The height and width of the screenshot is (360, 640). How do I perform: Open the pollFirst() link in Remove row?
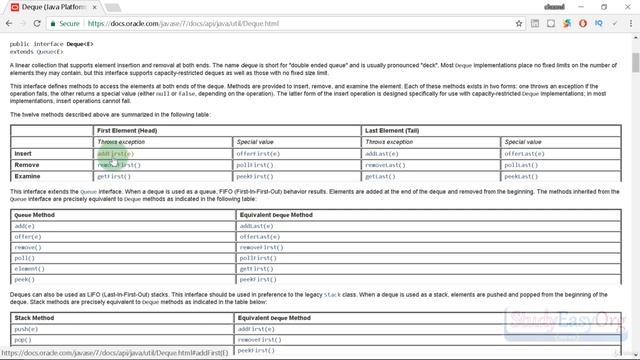[x=255, y=165]
